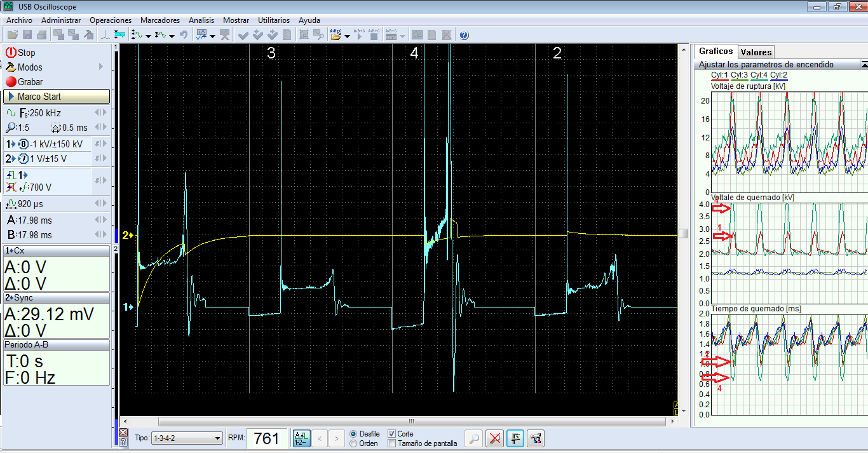868x453 pixels.
Task: Collapse the Ajustar los parametros de encendido panel
Action: (x=864, y=64)
